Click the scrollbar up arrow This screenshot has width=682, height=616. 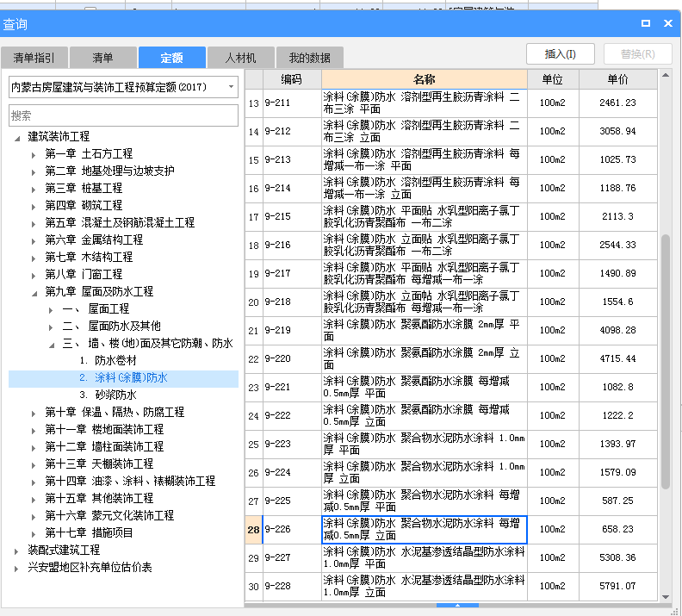click(x=666, y=75)
